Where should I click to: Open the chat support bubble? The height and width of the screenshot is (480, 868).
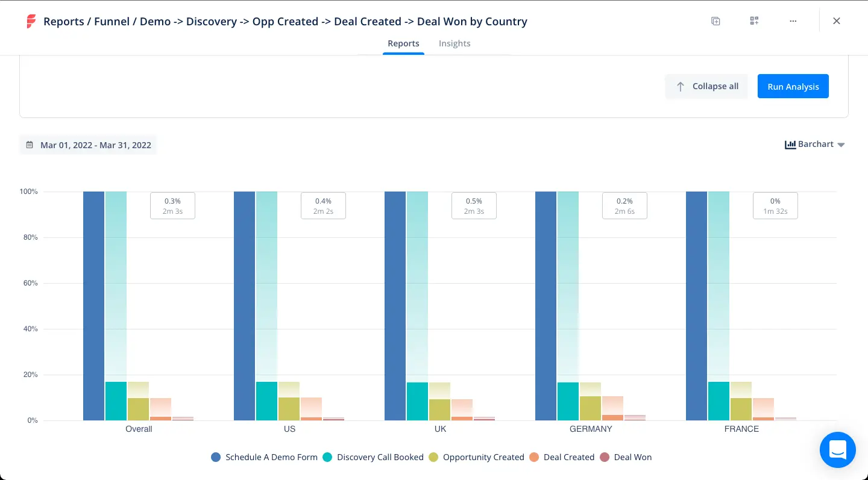point(837,450)
